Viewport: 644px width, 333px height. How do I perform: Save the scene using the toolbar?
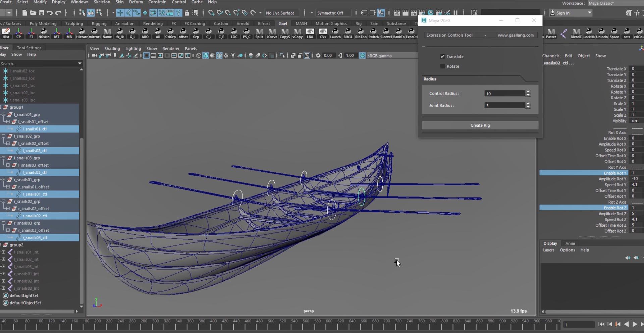click(41, 13)
